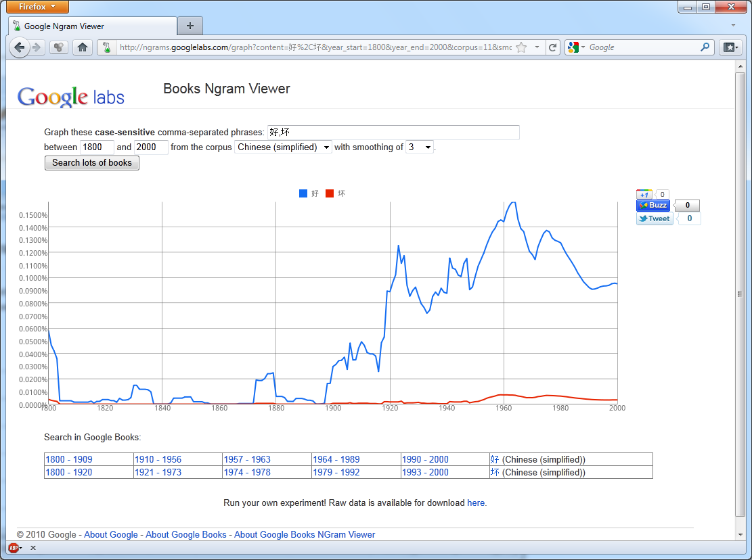This screenshot has width=752, height=560.
Task: Click the 坏 character link in second table row
Action: [495, 472]
